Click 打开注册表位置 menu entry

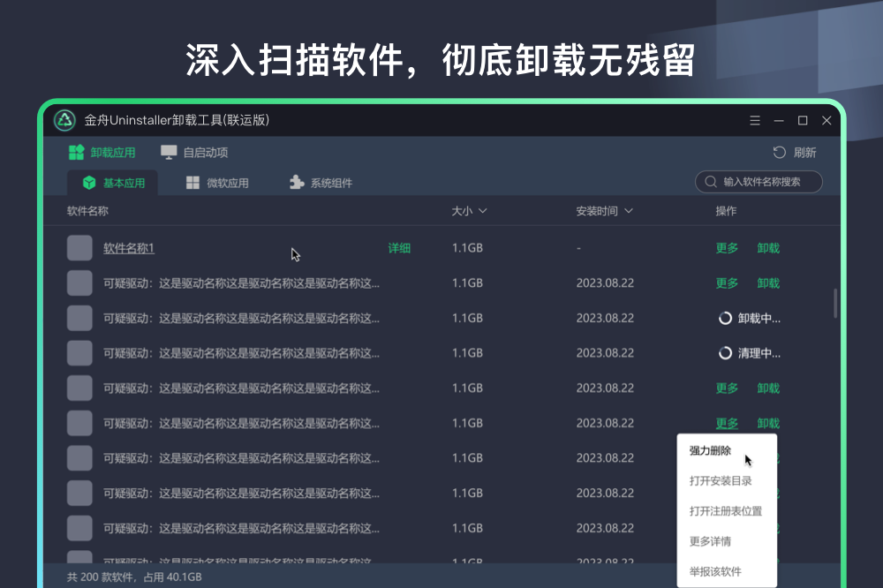(x=725, y=511)
